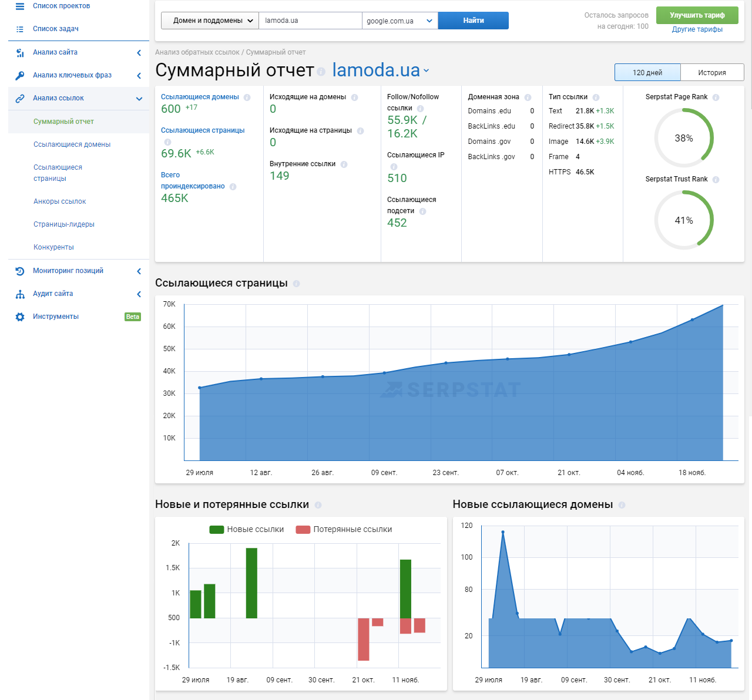
Task: Expand Анализ ключевых фраз chevron
Action: (139, 76)
